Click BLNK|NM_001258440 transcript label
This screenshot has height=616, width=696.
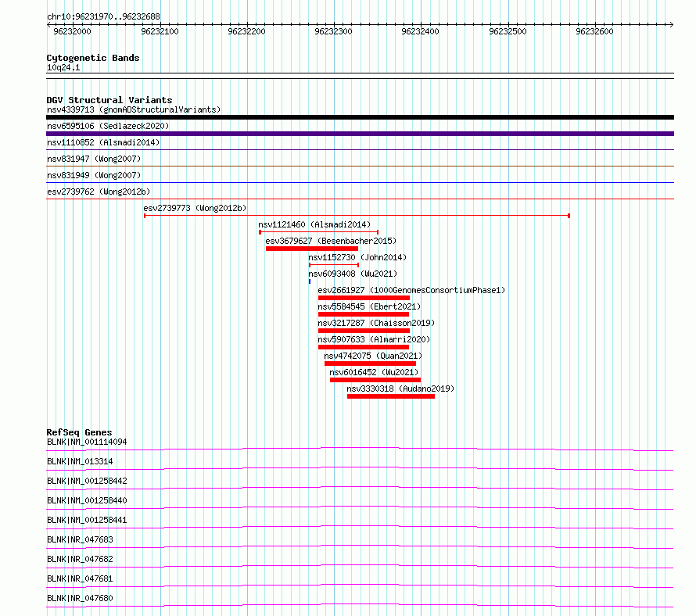[x=87, y=500]
